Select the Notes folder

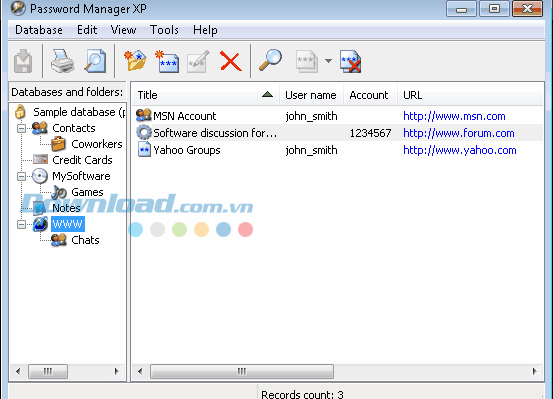tap(66, 208)
